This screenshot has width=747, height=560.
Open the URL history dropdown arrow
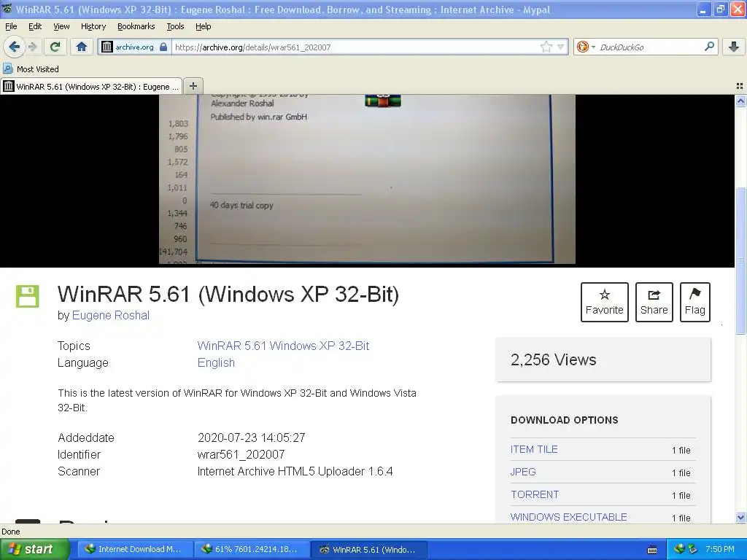tap(561, 47)
